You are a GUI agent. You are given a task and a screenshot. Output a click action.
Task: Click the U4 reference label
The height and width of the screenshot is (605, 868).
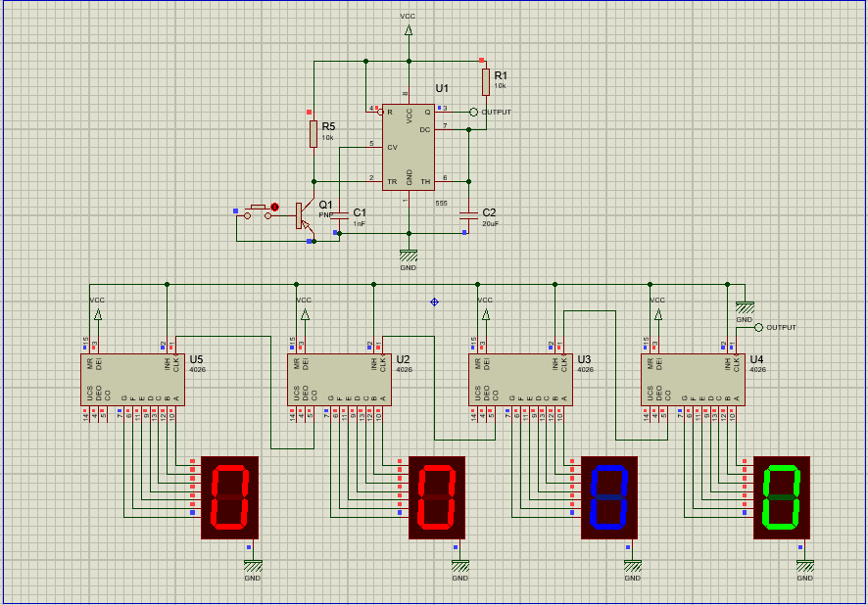pyautogui.click(x=756, y=360)
